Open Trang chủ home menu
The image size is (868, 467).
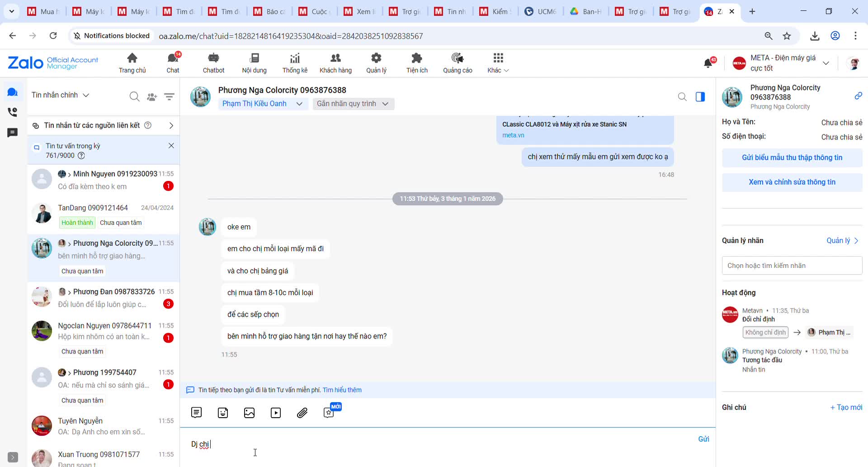coord(132,63)
